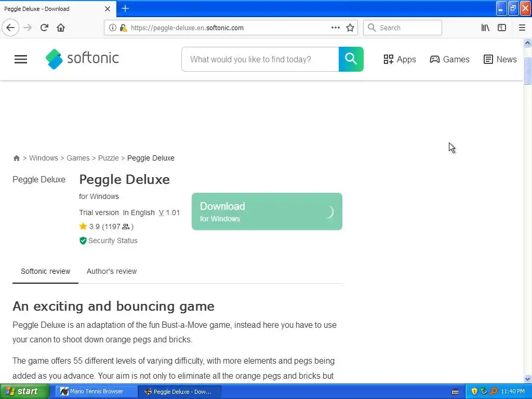Close the Peggle Deluxe tab

pos(107,9)
